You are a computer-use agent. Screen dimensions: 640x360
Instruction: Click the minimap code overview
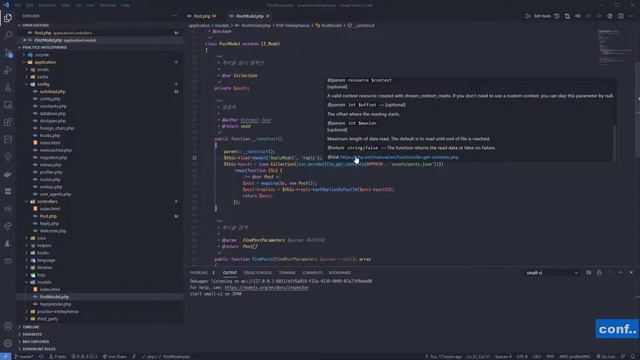pos(614,46)
